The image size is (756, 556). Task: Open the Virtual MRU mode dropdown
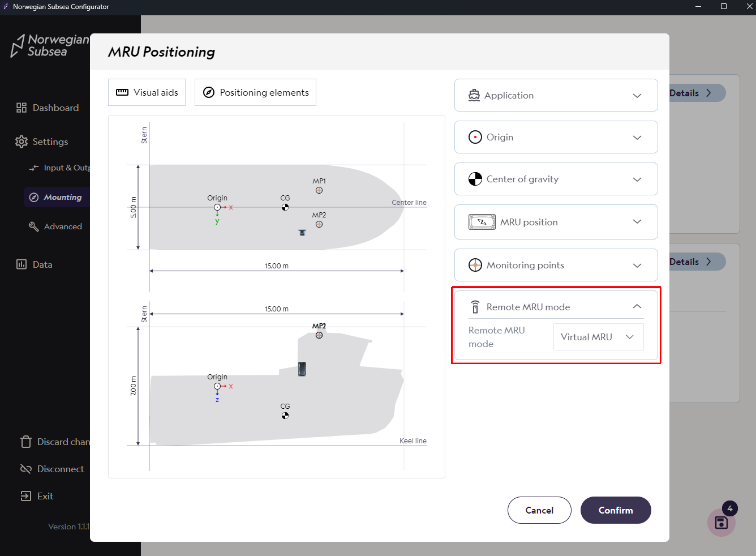pos(598,337)
